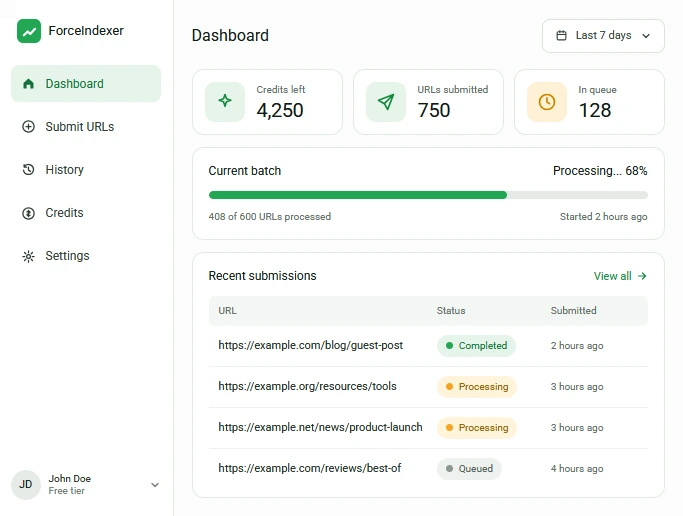The image size is (683, 516).
Task: Click the ForceIndexer brand name
Action: (86, 31)
